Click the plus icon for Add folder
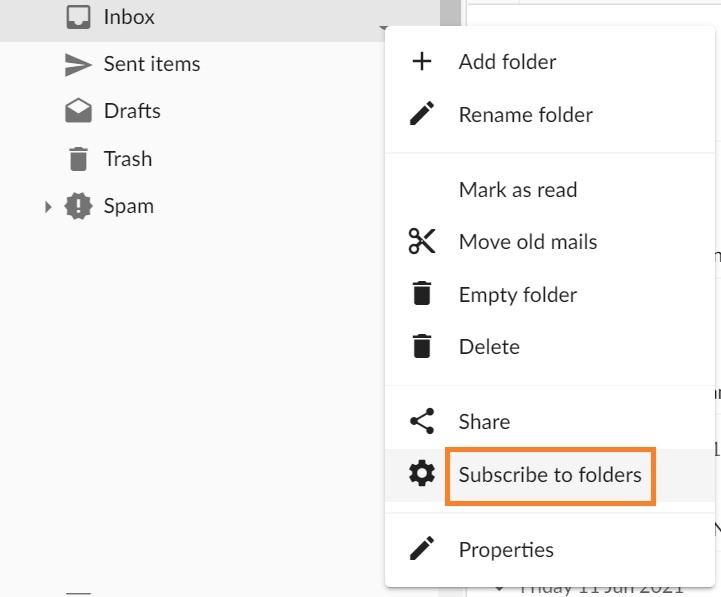Image resolution: width=721 pixels, height=597 pixels. pos(422,61)
